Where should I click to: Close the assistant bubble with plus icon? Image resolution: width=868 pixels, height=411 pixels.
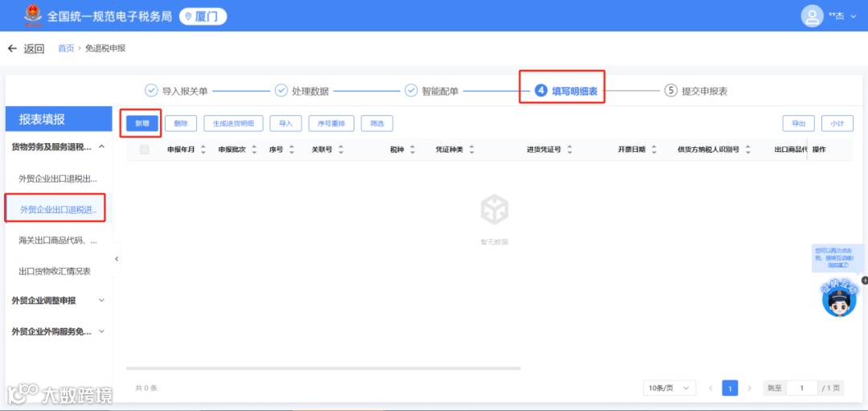[864, 281]
